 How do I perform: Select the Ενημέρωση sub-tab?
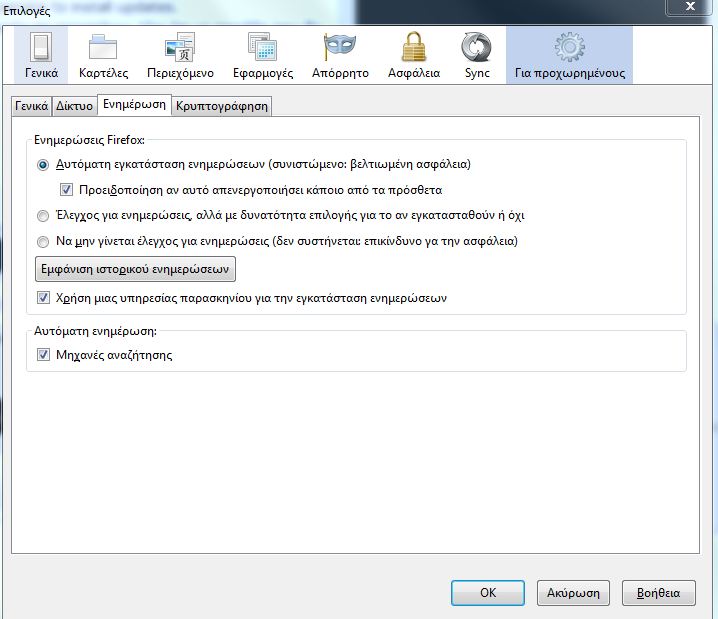134,105
